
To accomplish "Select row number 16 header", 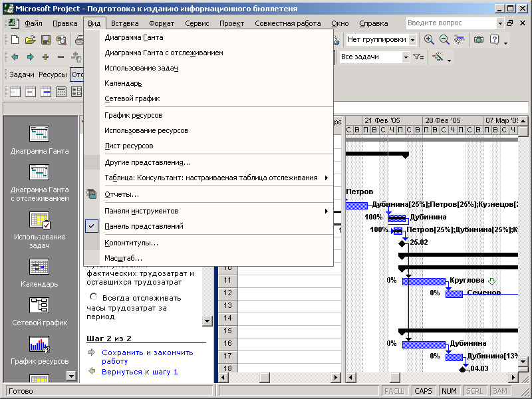I will pos(227,343).
